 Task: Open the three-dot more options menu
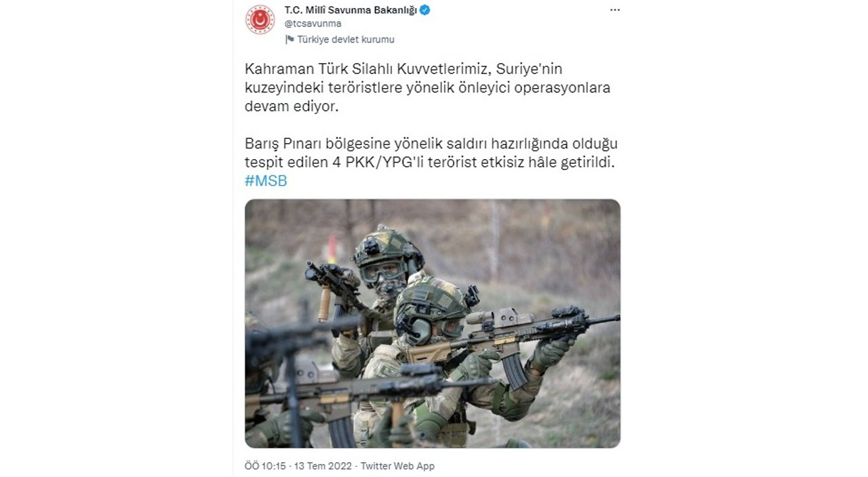(614, 10)
